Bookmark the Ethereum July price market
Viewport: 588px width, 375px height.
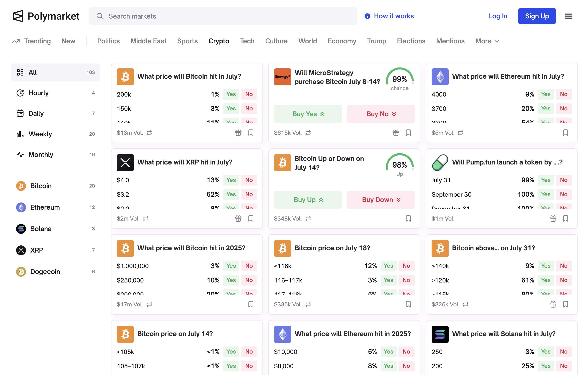566,133
